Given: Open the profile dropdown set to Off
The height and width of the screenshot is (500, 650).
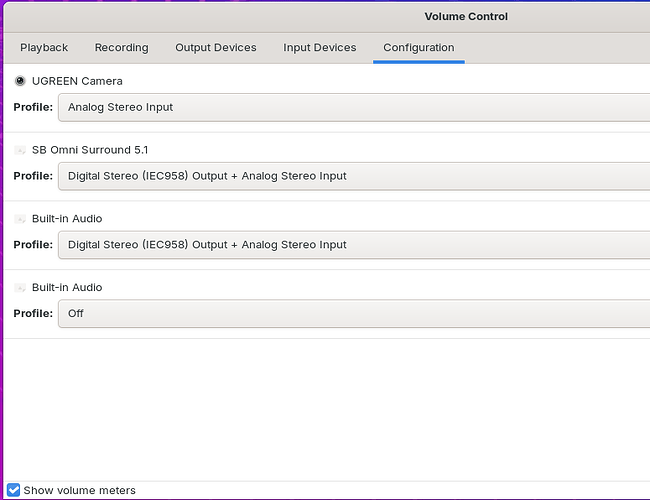Looking at the screenshot, I should pos(354,314).
